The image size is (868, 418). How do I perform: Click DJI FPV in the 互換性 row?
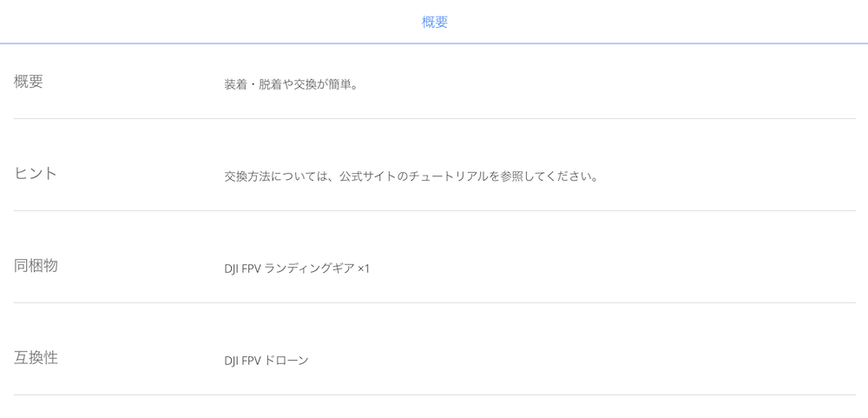click(242, 361)
